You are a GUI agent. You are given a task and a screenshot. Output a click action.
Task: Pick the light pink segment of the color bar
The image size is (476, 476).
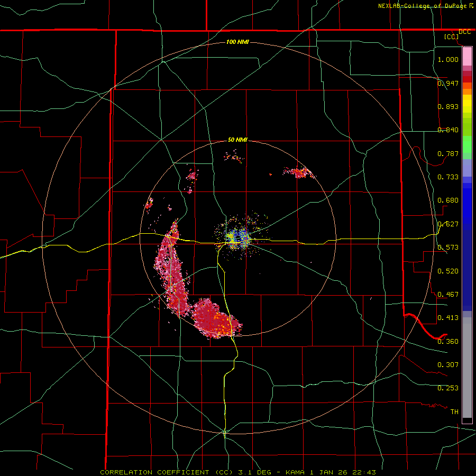tap(467, 57)
